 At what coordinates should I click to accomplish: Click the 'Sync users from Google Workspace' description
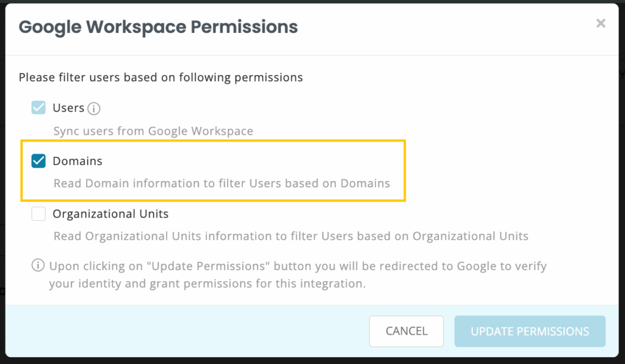click(x=153, y=131)
